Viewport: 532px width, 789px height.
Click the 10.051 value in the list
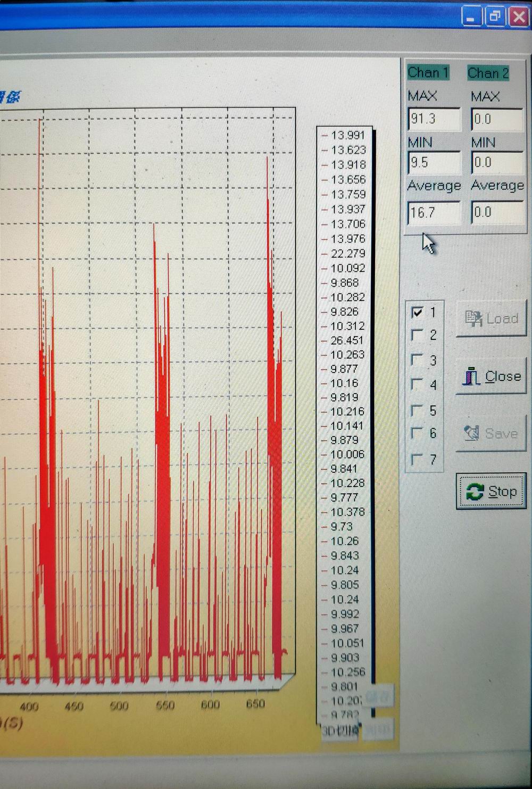tap(347, 643)
